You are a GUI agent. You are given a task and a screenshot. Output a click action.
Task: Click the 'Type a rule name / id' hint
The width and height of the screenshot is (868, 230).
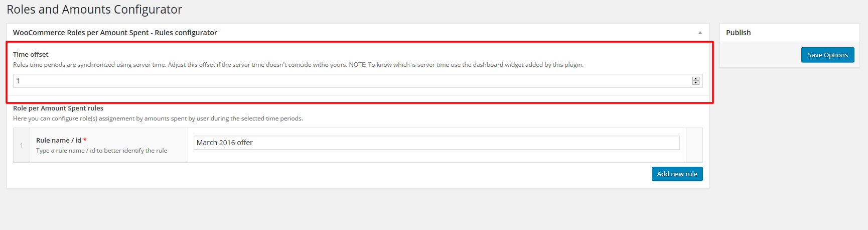point(101,151)
